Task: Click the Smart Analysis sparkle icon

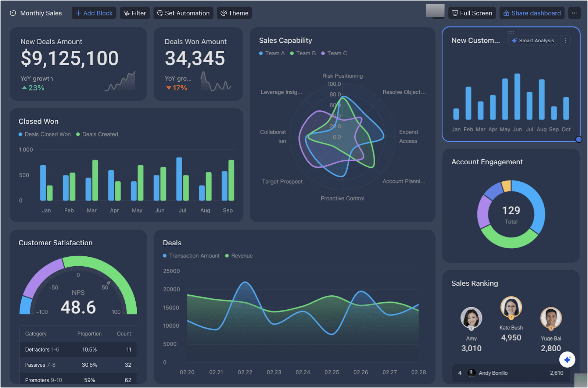Action: pos(514,40)
